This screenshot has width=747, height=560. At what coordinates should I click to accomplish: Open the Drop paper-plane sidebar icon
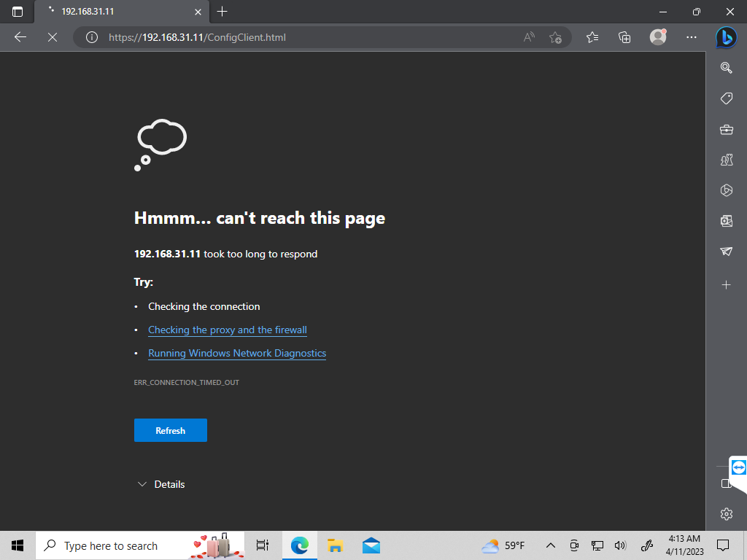tap(726, 252)
